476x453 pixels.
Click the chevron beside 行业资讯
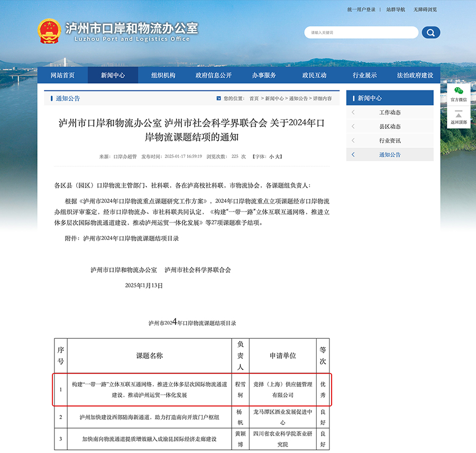click(353, 141)
